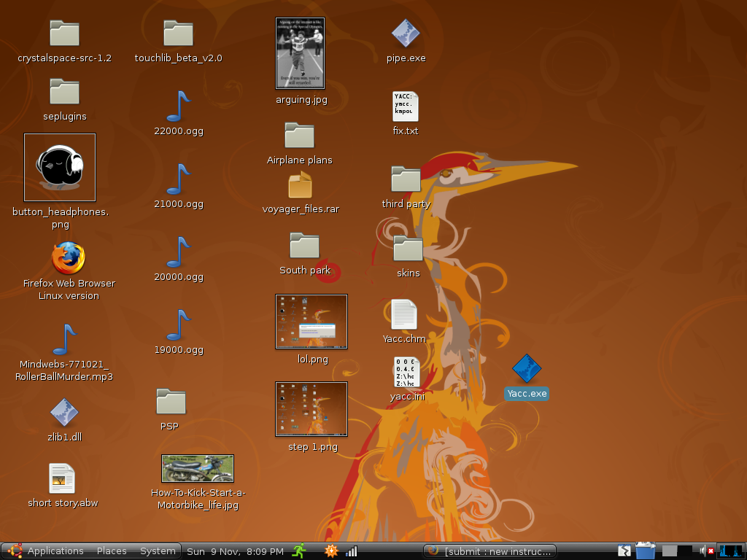The width and height of the screenshot is (747, 560).
Task: Select the zlib1.dll file icon
Action: [x=64, y=413]
